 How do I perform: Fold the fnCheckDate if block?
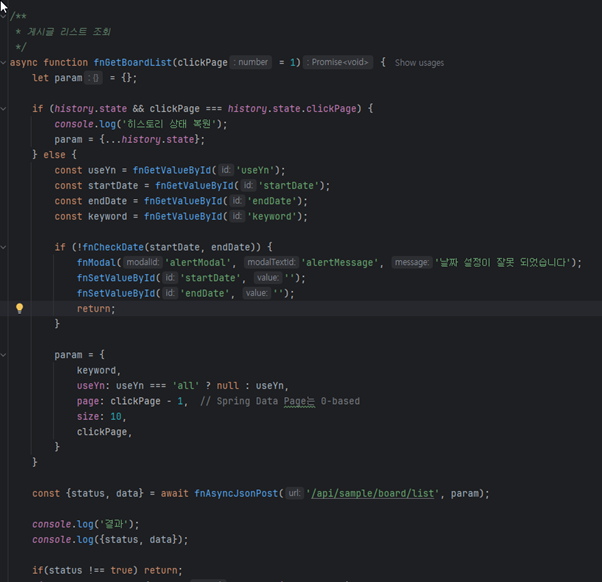tap(5, 247)
